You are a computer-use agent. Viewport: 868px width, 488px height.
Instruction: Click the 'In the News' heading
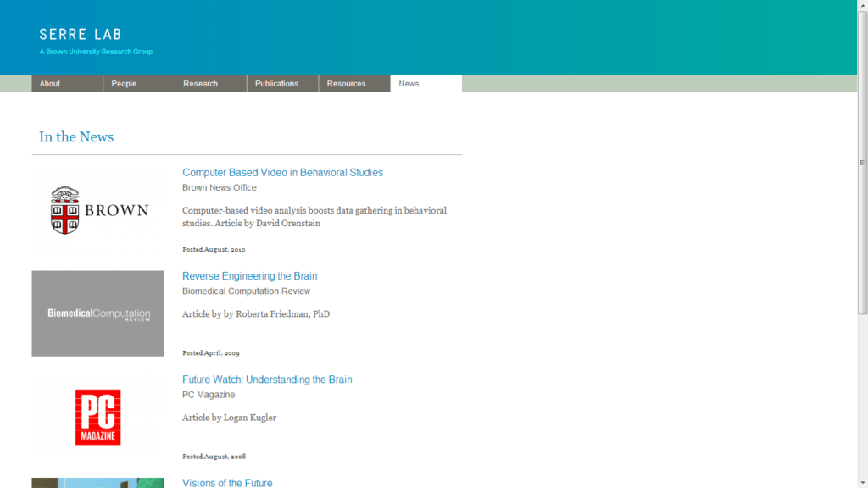coord(76,136)
